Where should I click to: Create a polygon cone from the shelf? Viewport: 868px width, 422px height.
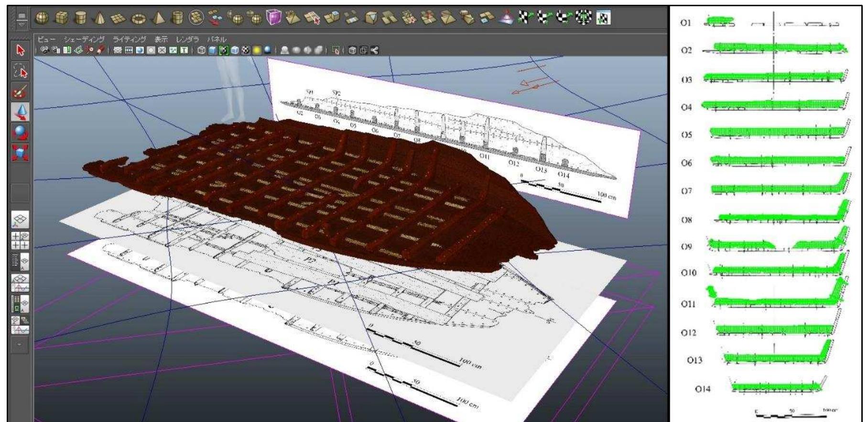pos(100,18)
